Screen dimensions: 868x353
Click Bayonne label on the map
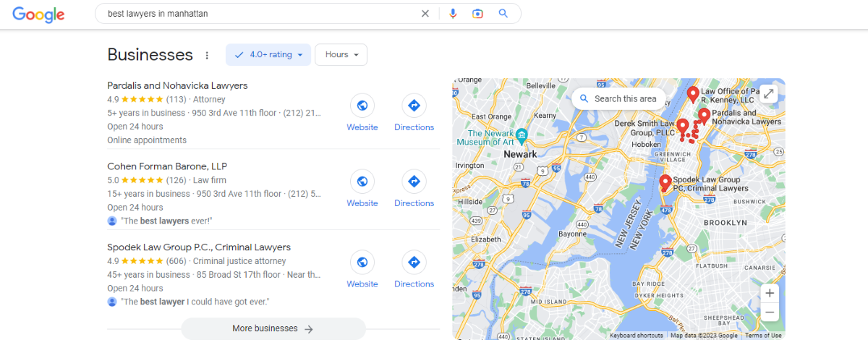pos(573,234)
